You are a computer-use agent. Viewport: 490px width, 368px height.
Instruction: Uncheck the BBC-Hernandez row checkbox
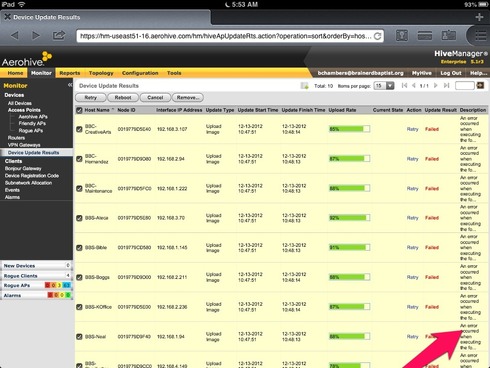[79, 159]
